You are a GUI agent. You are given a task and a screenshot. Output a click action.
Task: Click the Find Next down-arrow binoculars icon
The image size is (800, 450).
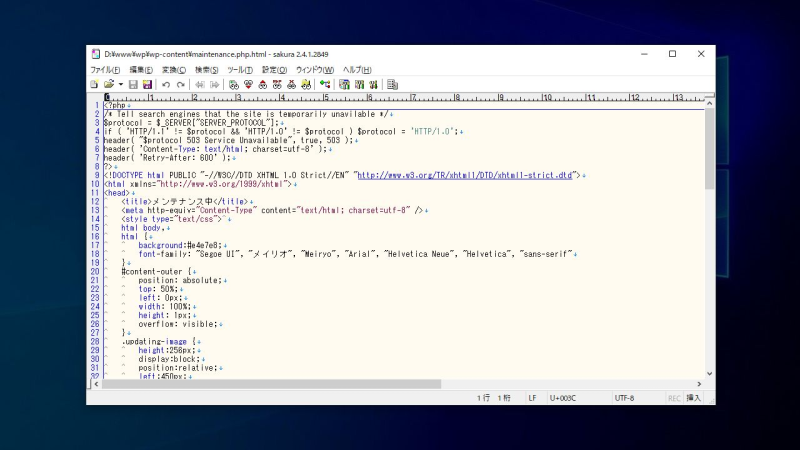click(248, 85)
